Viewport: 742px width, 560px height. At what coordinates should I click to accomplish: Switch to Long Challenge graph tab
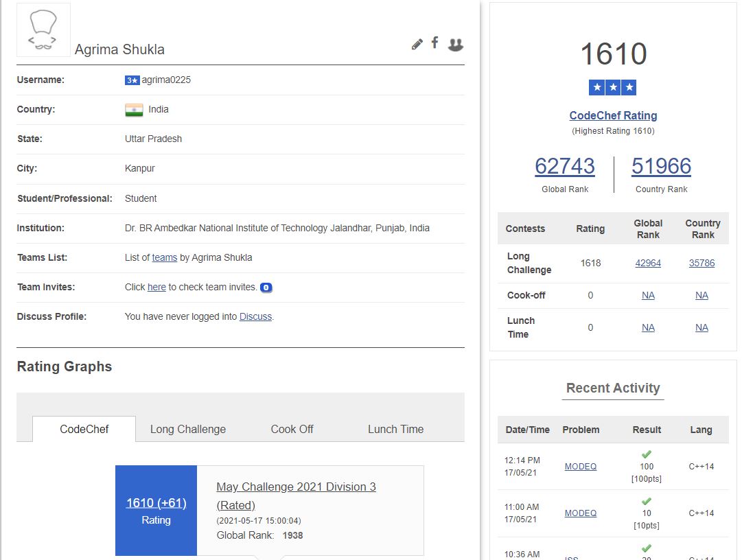188,429
